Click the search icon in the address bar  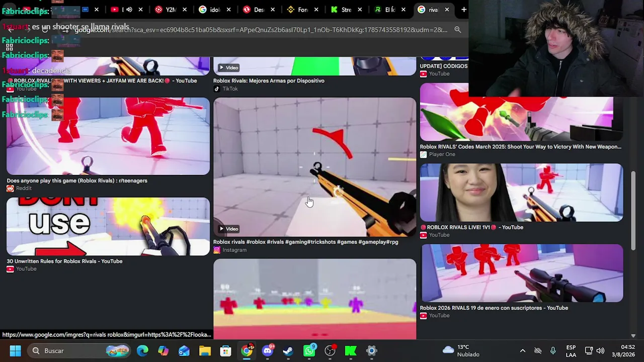coord(458,30)
